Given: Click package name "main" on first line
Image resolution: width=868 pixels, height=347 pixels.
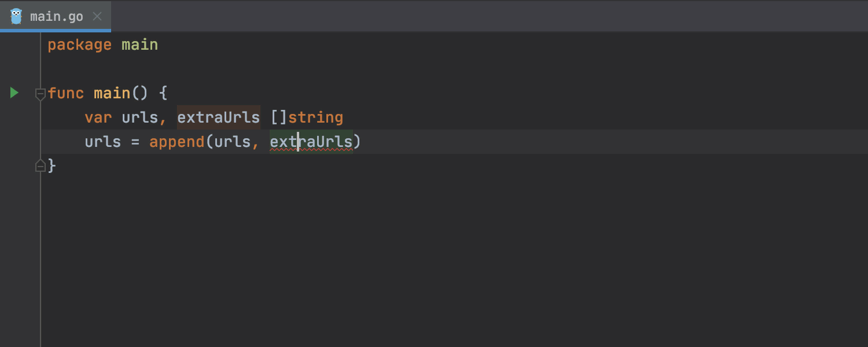Looking at the screenshot, I should click(x=139, y=45).
